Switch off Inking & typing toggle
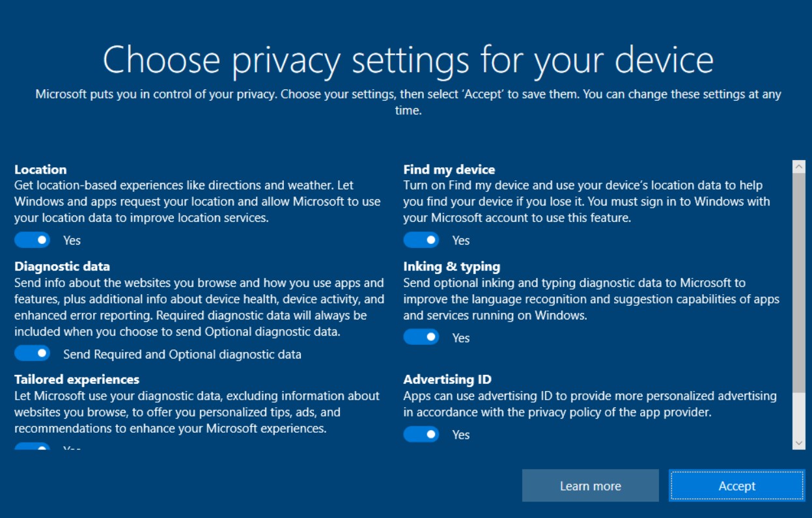This screenshot has height=518, width=812. click(x=421, y=337)
